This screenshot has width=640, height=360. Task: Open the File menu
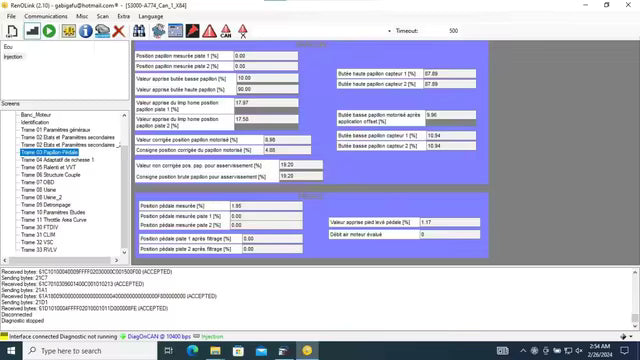(x=11, y=16)
